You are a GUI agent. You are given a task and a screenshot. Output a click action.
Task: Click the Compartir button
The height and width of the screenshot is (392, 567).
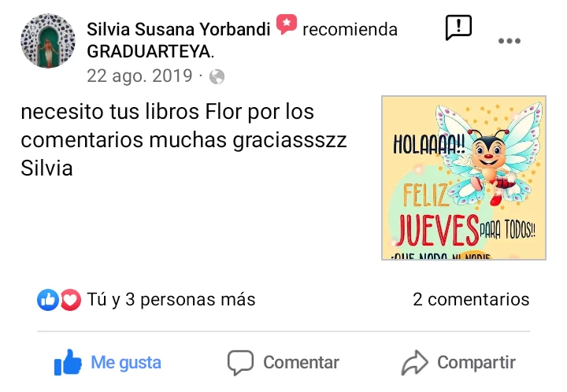tap(458, 362)
